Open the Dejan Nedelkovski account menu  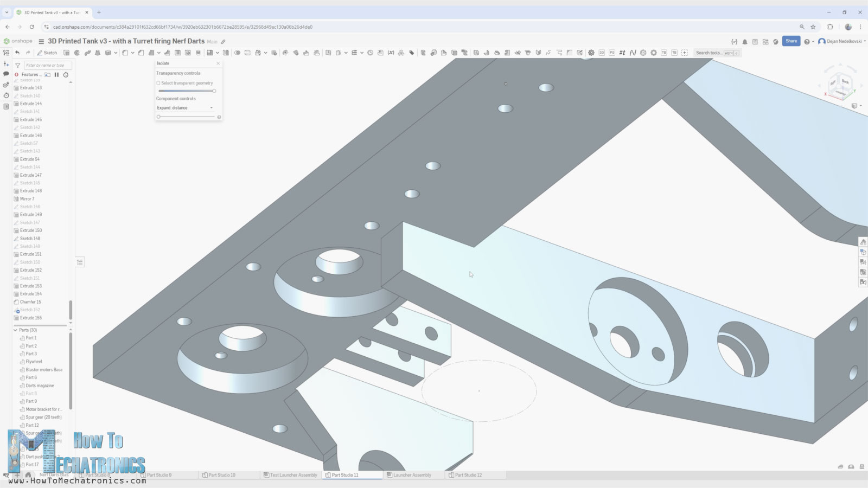pyautogui.click(x=842, y=41)
